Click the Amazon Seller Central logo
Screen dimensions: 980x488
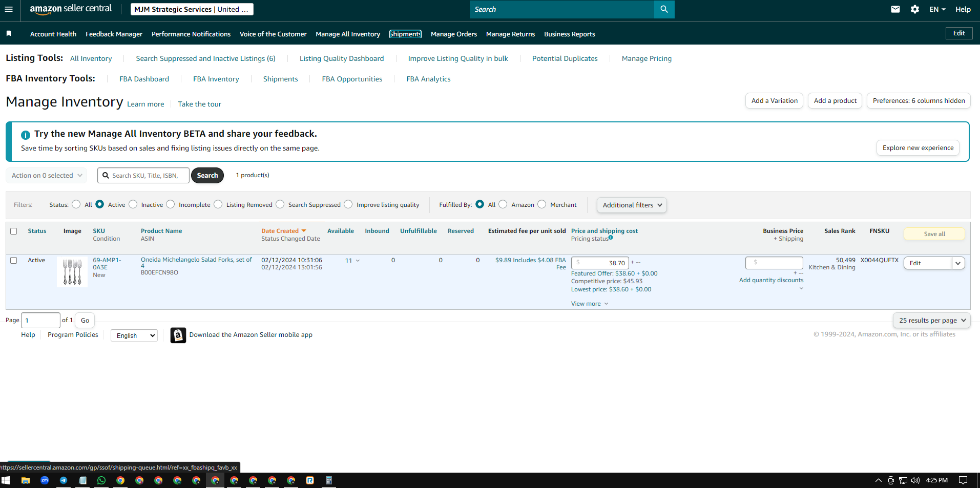pyautogui.click(x=71, y=9)
